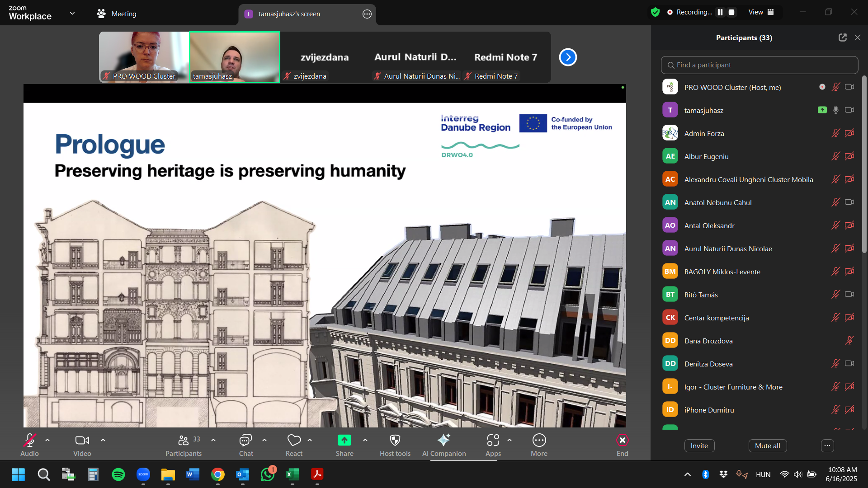Open Zoom Workplace dropdown chevron

click(72, 14)
